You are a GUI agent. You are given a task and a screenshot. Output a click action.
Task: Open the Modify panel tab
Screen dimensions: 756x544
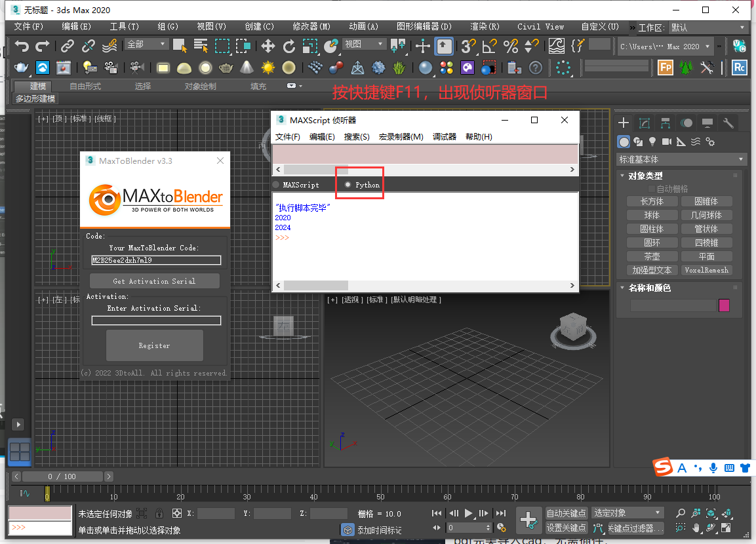pos(645,123)
